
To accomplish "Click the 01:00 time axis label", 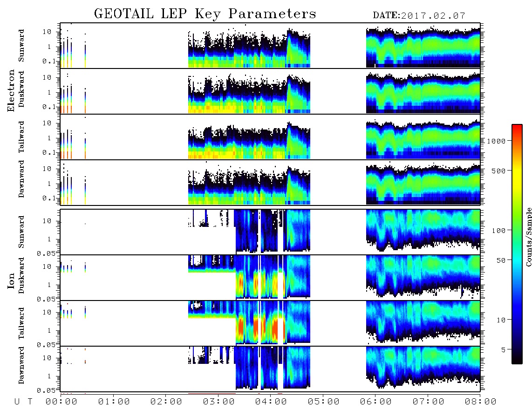I will point(114,402).
